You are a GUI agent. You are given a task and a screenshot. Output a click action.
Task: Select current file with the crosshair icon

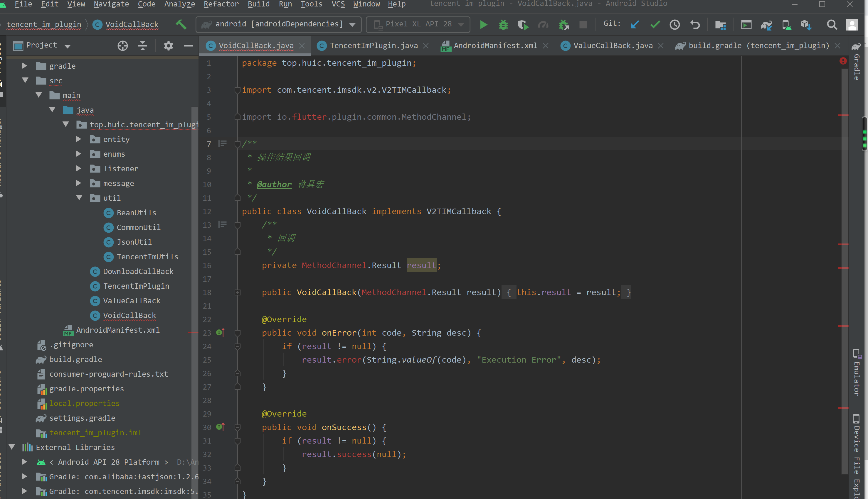coord(123,45)
